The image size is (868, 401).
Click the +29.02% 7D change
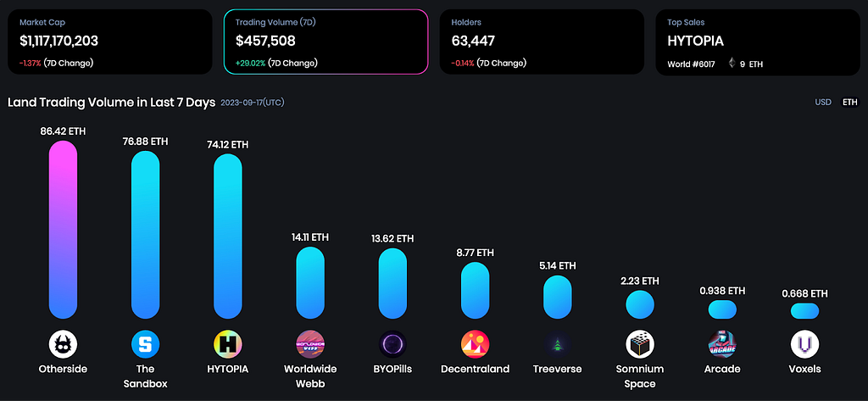click(x=250, y=63)
